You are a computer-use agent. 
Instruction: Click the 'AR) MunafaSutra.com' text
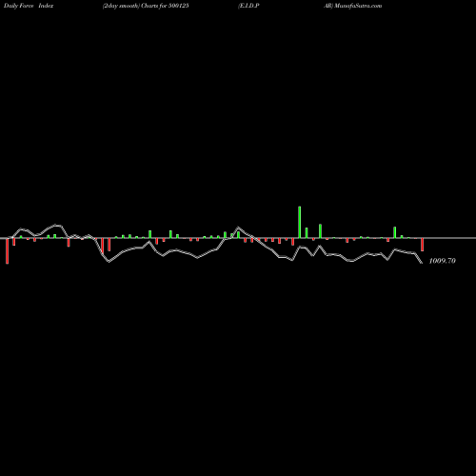tap(352, 6)
